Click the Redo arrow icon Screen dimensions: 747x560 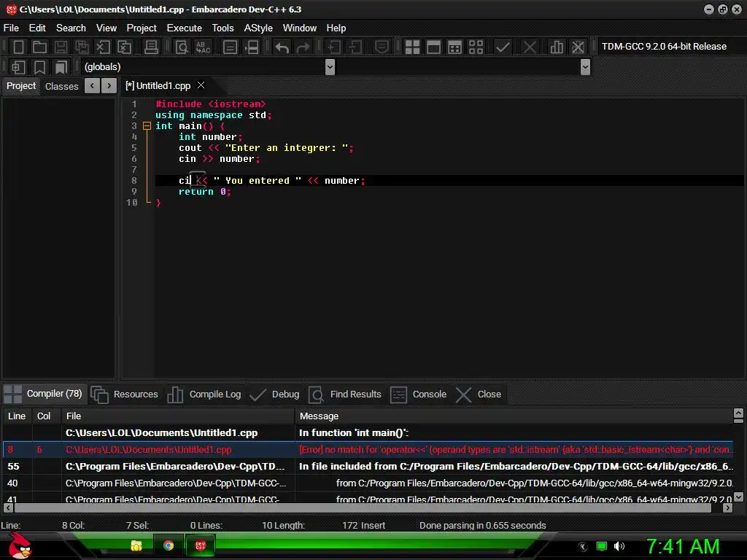point(303,47)
